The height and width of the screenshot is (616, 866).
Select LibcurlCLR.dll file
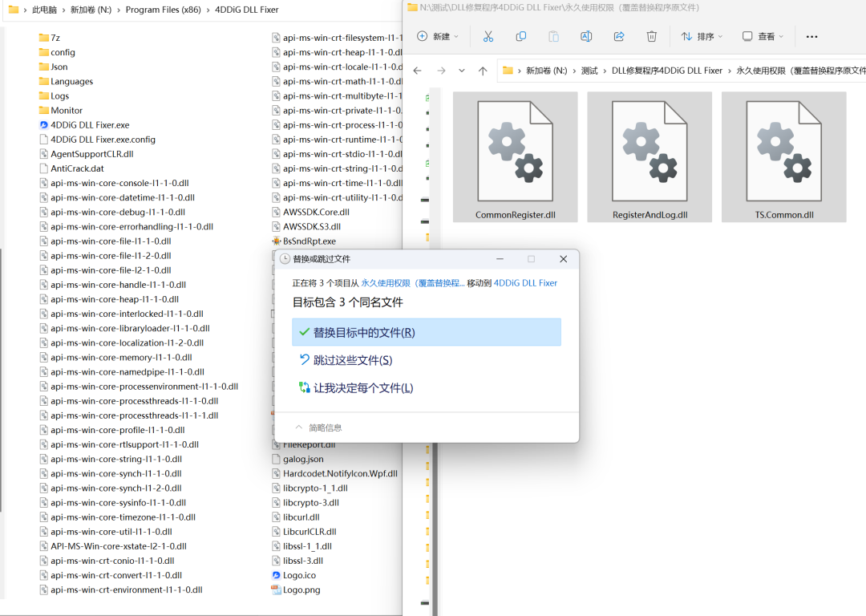click(304, 532)
